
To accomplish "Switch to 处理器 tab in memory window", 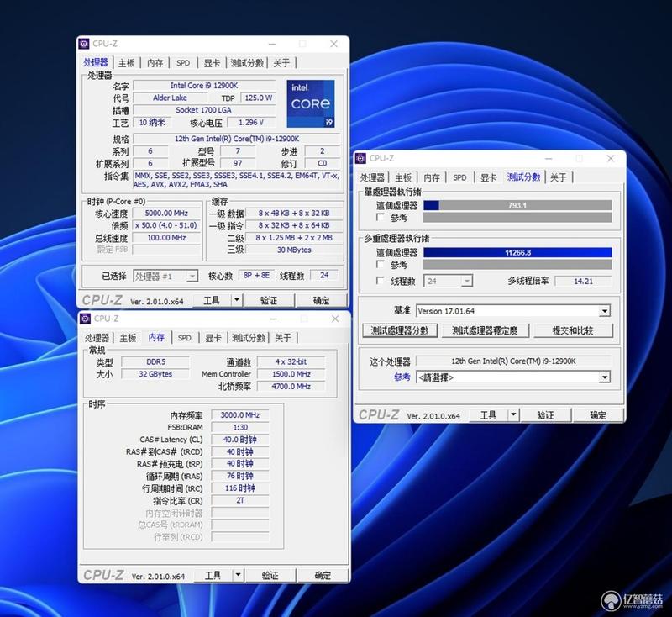I will coord(97,338).
